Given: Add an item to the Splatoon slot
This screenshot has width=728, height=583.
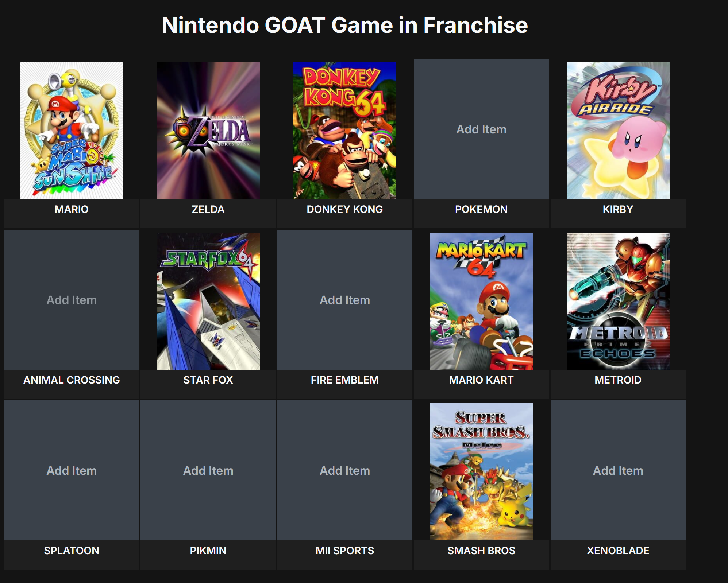Looking at the screenshot, I should [x=72, y=470].
